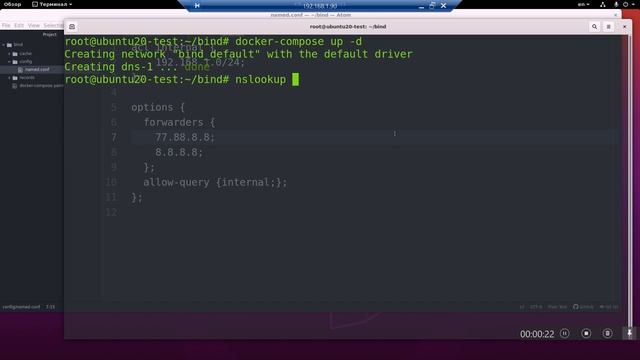Image resolution: width=640 pixels, height=360 pixels.
Task: Click the 'options {' line in Atom
Action: pyautogui.click(x=158, y=107)
